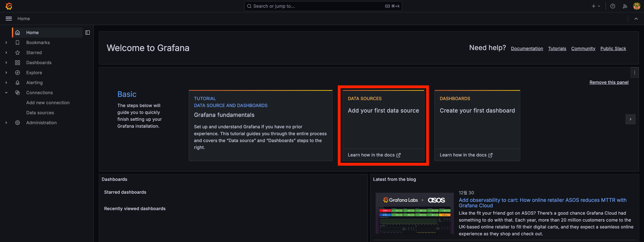This screenshot has height=242, width=644.
Task: Open Data sources in sidebar
Action: click(x=40, y=113)
